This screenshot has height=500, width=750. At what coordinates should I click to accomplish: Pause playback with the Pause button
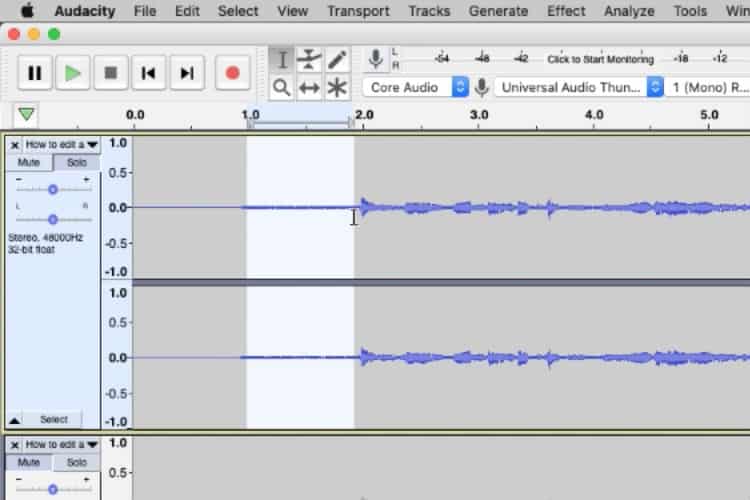34,73
